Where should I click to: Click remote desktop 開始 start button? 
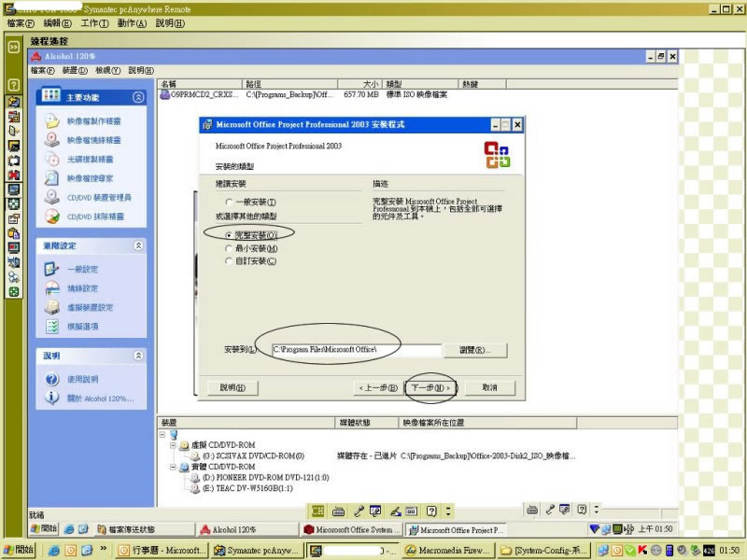(44, 528)
